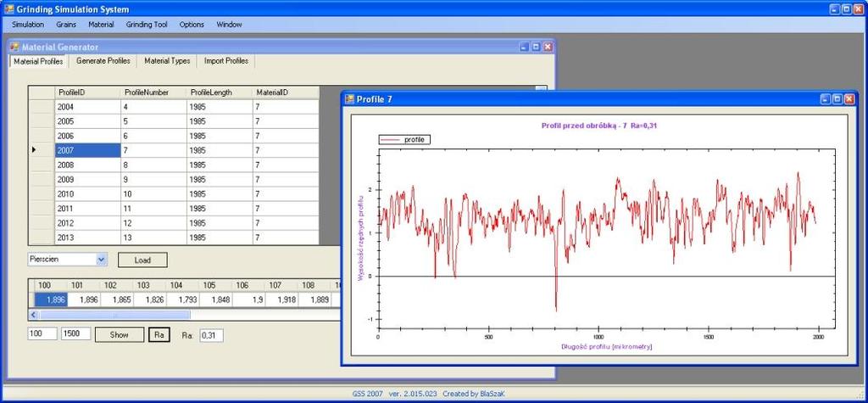868x403 pixels.
Task: Click the ProfileLength column header
Action: [x=220, y=92]
